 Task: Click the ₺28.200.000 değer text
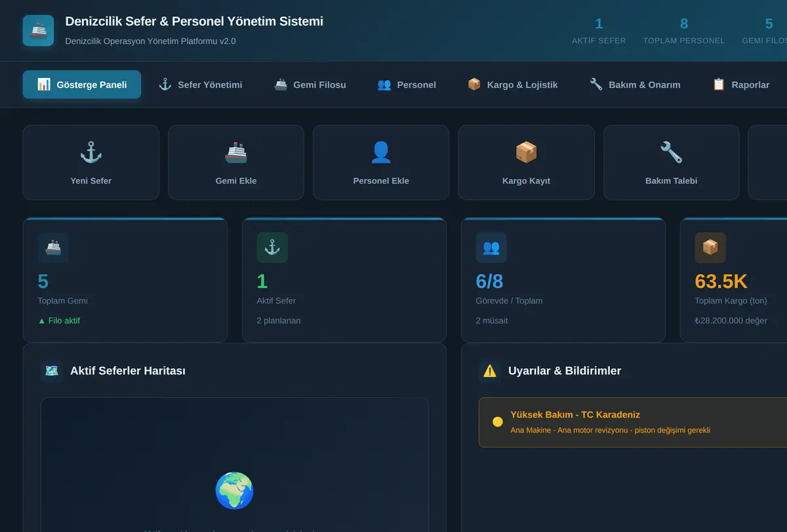[x=731, y=321]
